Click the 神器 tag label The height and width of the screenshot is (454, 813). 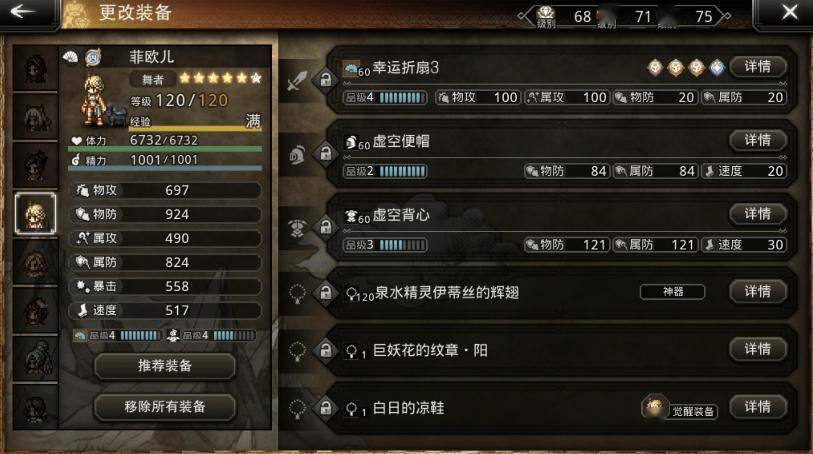(672, 292)
